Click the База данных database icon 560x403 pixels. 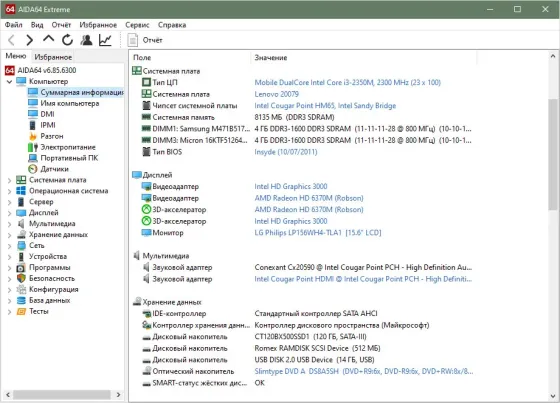[x=21, y=300]
